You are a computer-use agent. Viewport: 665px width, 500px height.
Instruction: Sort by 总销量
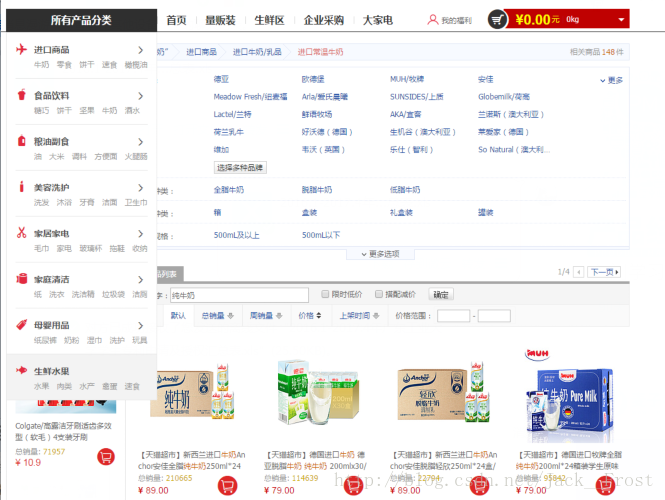click(x=218, y=316)
